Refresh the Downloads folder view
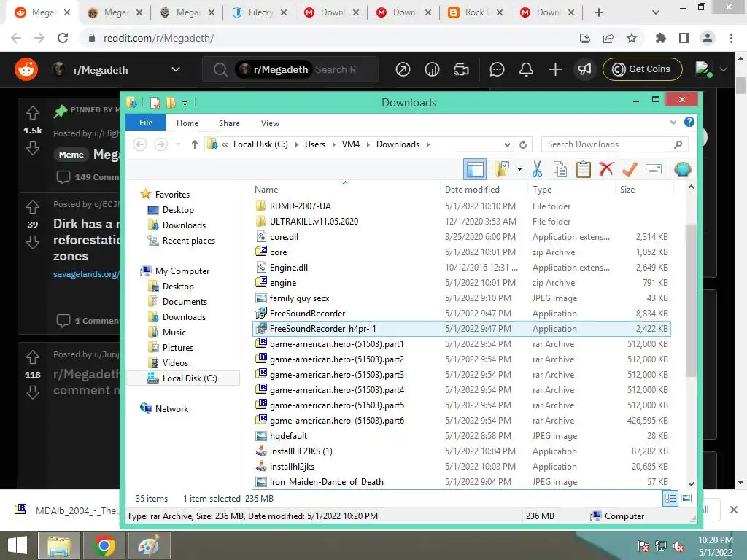The image size is (747, 560). (x=523, y=144)
